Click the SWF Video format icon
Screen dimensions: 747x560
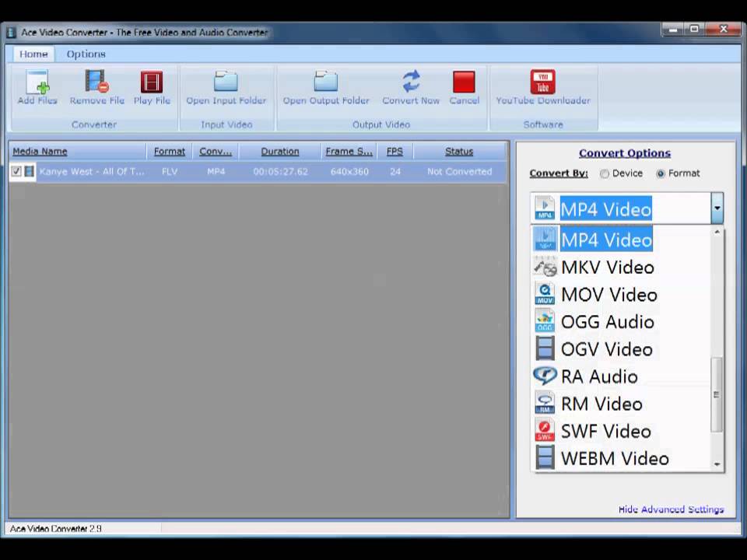pos(545,430)
